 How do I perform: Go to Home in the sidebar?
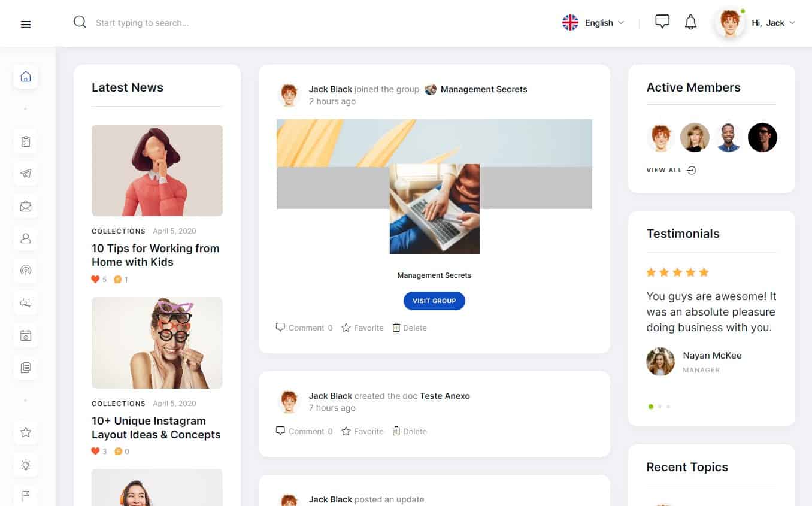coord(26,77)
